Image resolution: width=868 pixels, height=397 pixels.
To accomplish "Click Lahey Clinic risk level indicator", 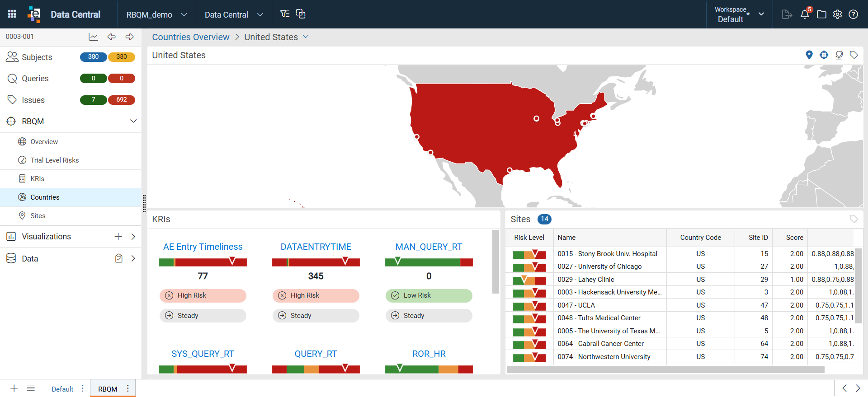I will coord(529,280).
